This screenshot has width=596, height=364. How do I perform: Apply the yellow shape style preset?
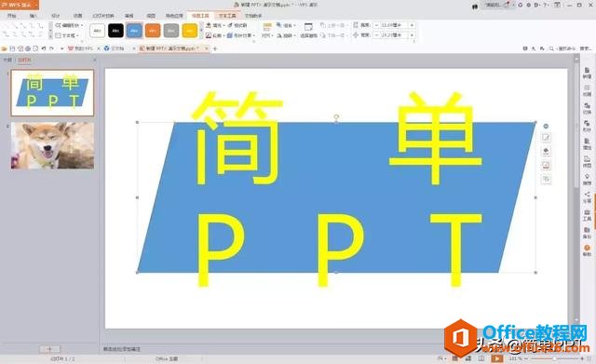pyautogui.click(x=190, y=31)
